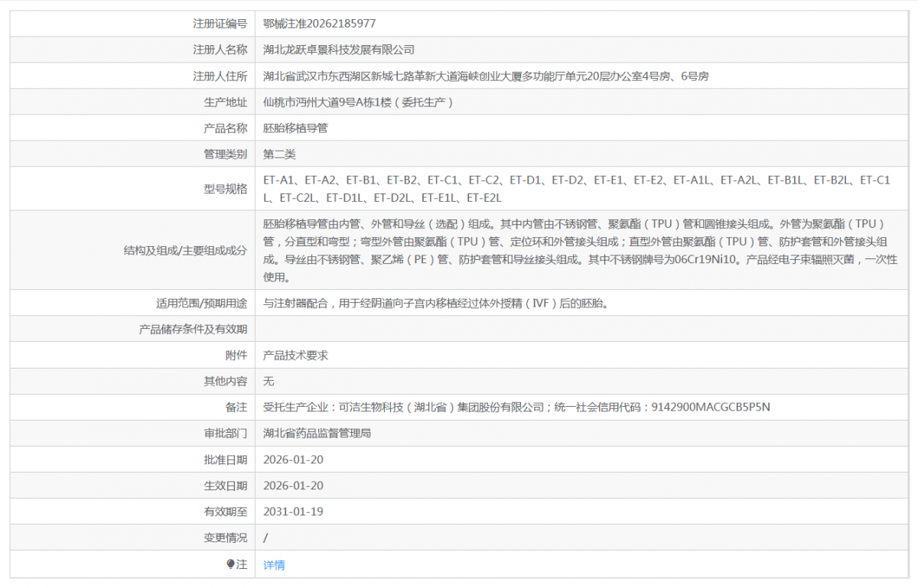Click the 注册人住所 label
The width and height of the screenshot is (918, 588).
pyautogui.click(x=220, y=76)
